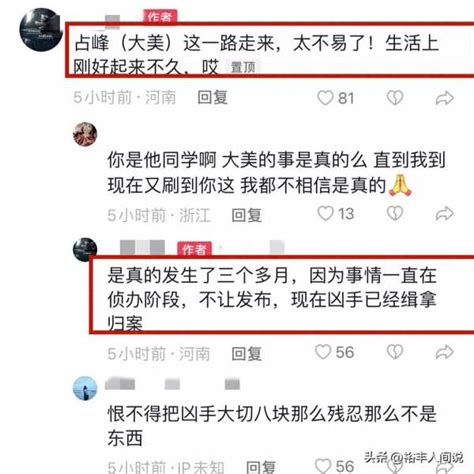Reply to the Zhejiang user's comment
Image resolution: width=474 pixels, height=474 pixels.
(x=247, y=215)
